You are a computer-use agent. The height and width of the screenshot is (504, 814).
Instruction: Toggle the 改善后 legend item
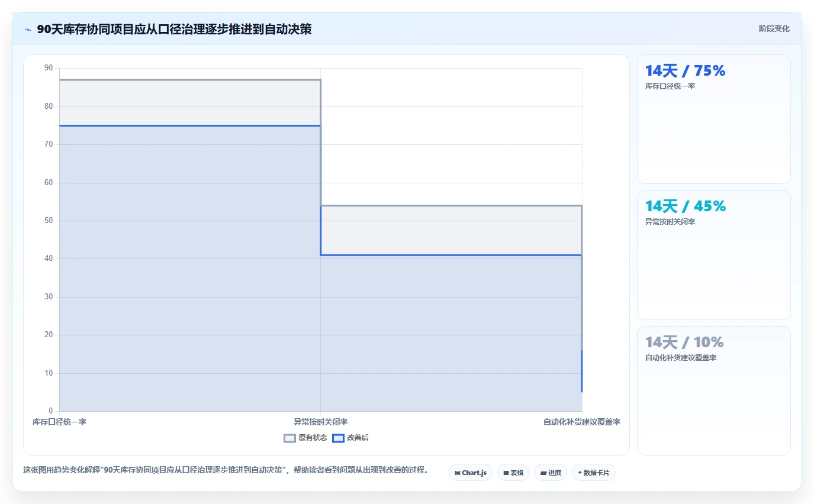[x=350, y=438]
